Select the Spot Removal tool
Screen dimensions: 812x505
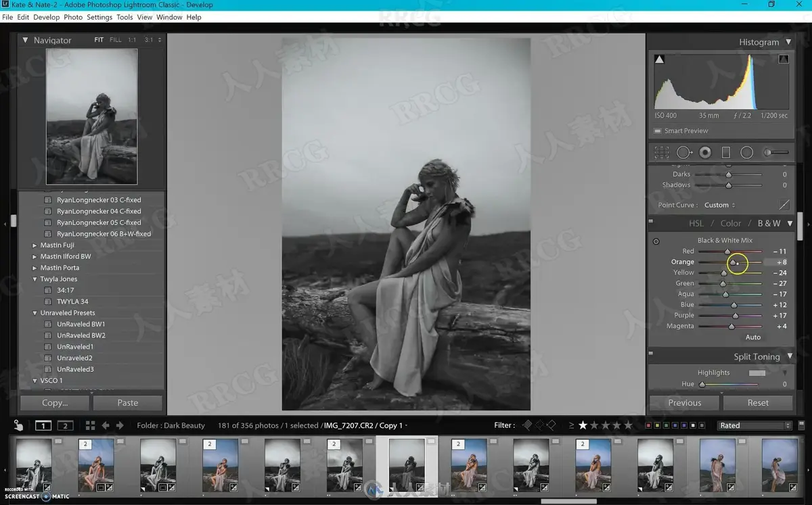click(684, 153)
